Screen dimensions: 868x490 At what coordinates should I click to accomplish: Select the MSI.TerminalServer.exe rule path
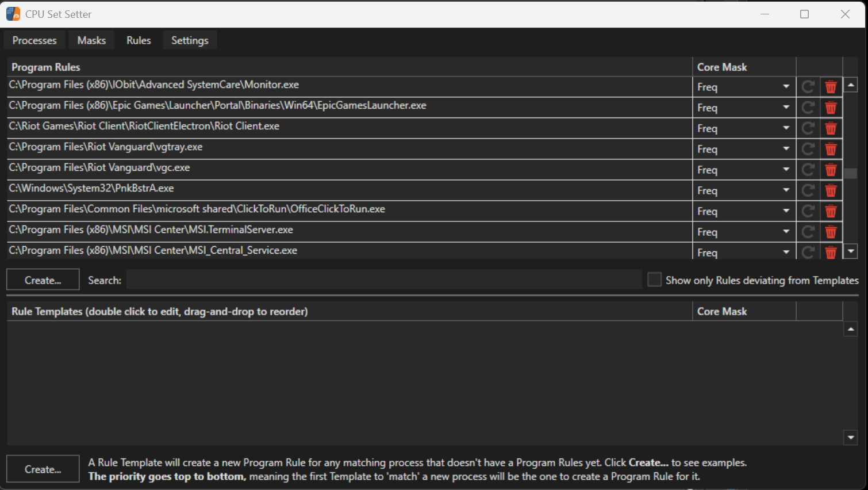coord(151,229)
